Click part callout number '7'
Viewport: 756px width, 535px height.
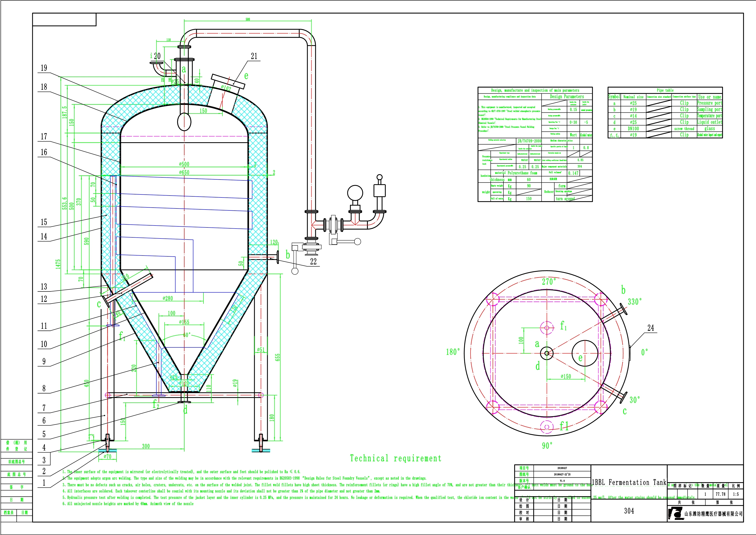[x=44, y=408]
